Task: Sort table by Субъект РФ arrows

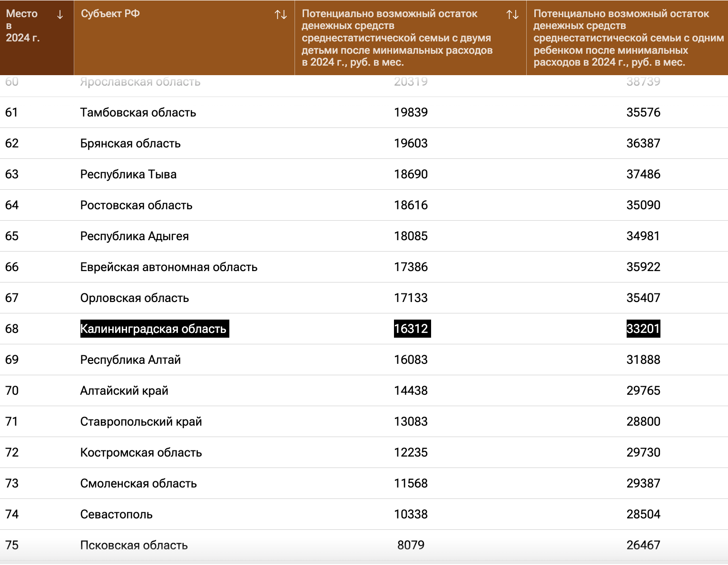Action: (x=281, y=15)
